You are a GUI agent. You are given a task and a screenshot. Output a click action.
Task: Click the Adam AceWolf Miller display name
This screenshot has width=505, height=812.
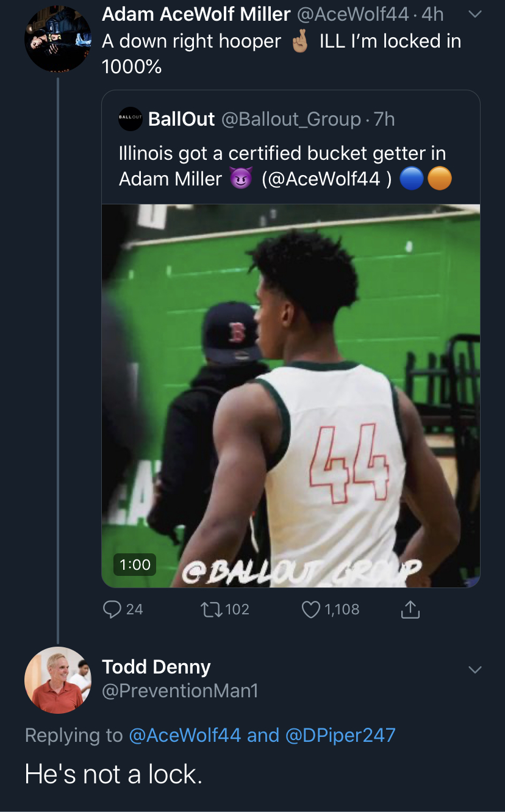pos(196,15)
